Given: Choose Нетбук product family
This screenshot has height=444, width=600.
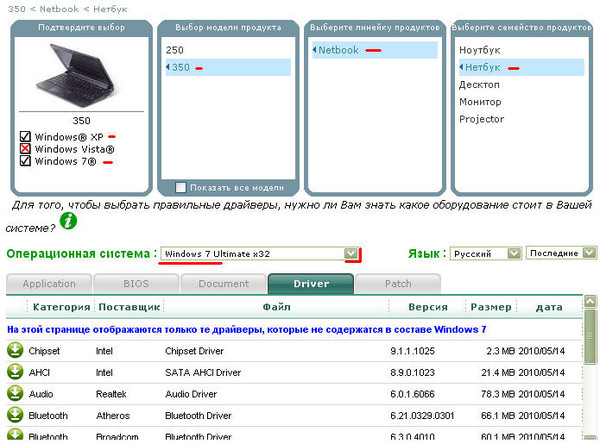Looking at the screenshot, I should click(522, 67).
